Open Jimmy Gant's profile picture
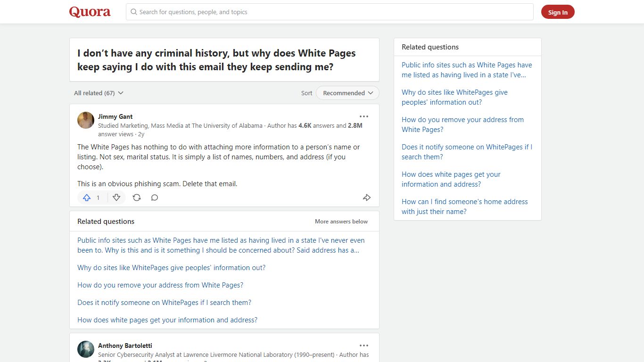644x362 pixels. click(x=86, y=120)
